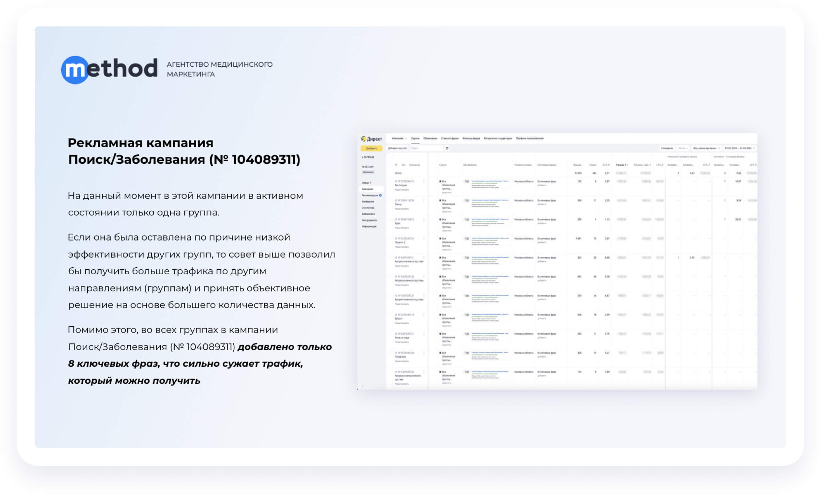The width and height of the screenshot is (821, 504).
Task: Click the group name Храп
Action: (x=398, y=223)
